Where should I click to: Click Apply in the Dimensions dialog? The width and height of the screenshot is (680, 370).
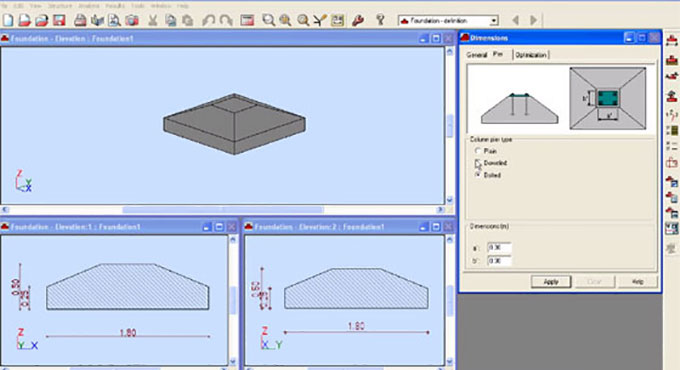coord(551,282)
